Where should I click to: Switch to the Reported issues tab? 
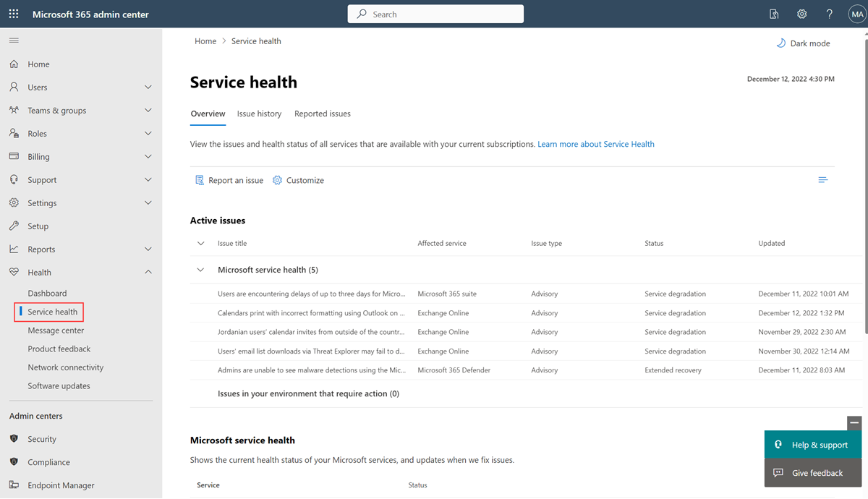pyautogui.click(x=323, y=114)
